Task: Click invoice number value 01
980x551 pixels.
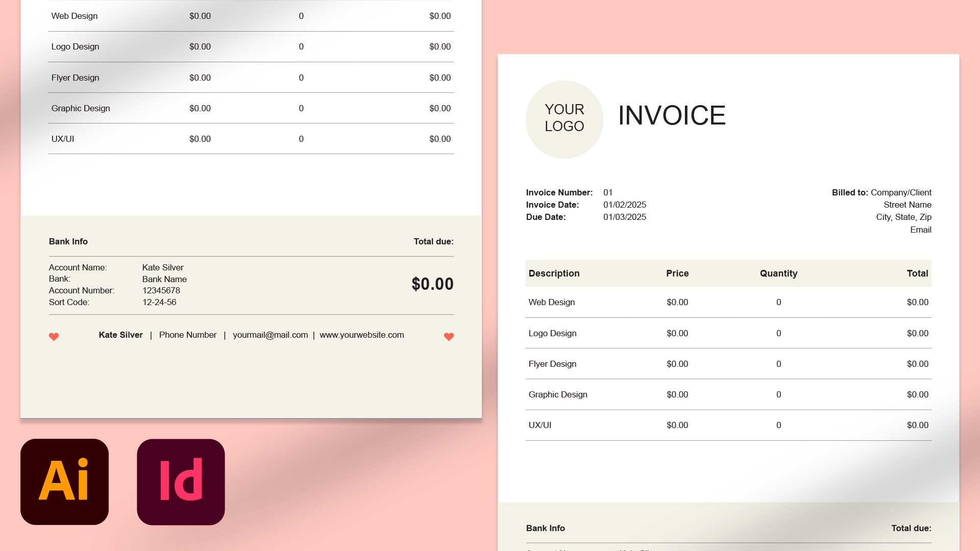Action: tap(607, 192)
